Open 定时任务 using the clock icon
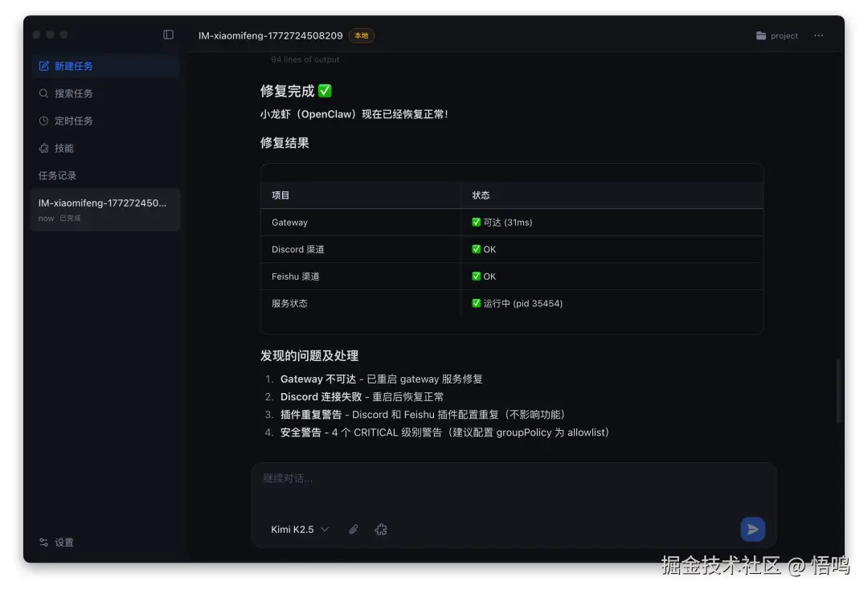This screenshot has width=868, height=594. [45, 121]
